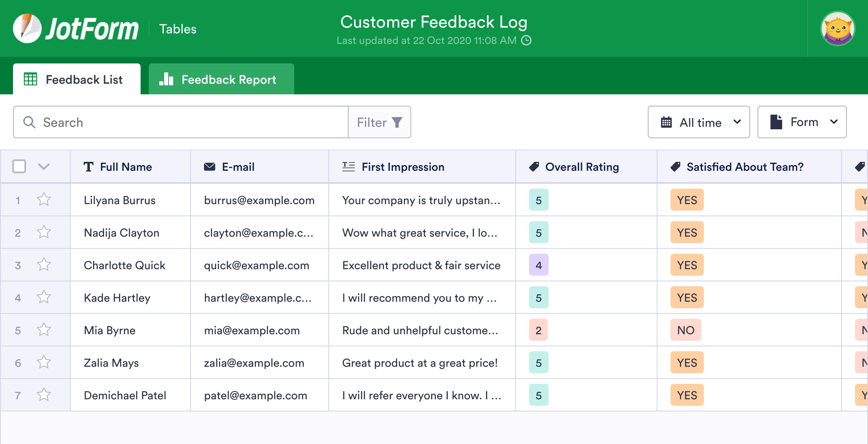Open the Filter dropdown

tap(379, 122)
